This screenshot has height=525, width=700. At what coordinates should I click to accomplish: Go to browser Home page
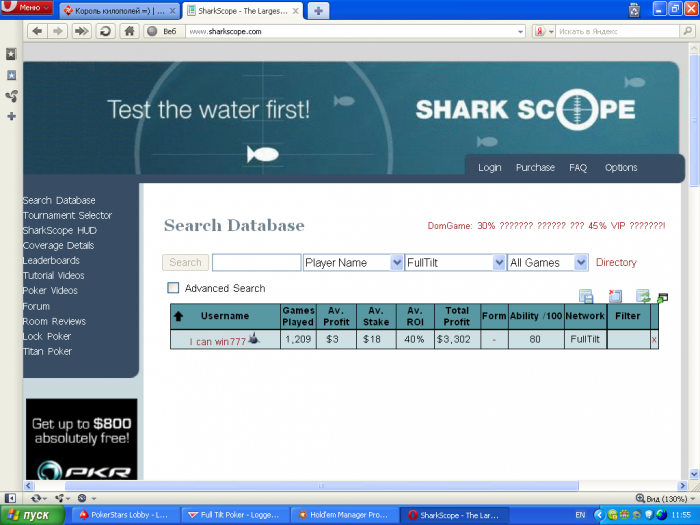(x=129, y=31)
